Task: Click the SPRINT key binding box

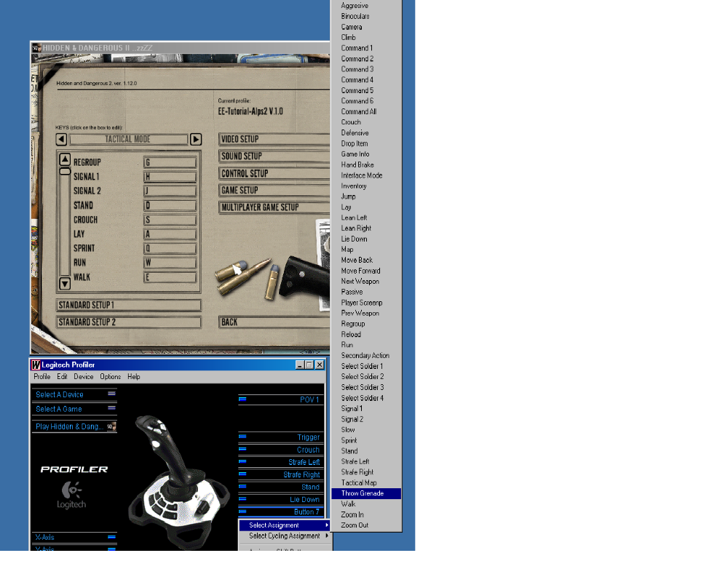Action: coord(170,248)
